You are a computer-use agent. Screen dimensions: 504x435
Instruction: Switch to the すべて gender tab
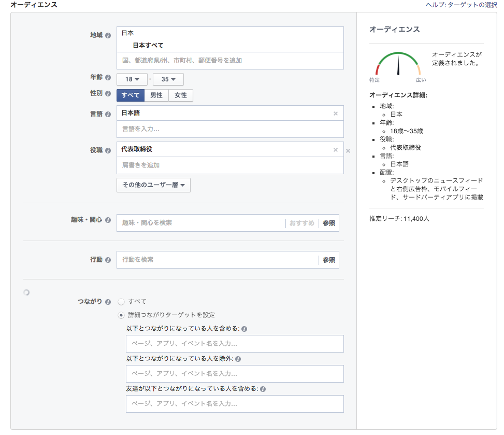pyautogui.click(x=129, y=95)
